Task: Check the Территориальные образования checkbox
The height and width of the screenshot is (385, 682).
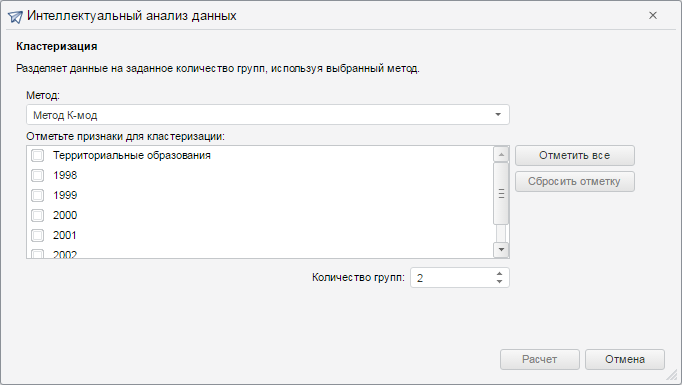Action: pos(37,155)
